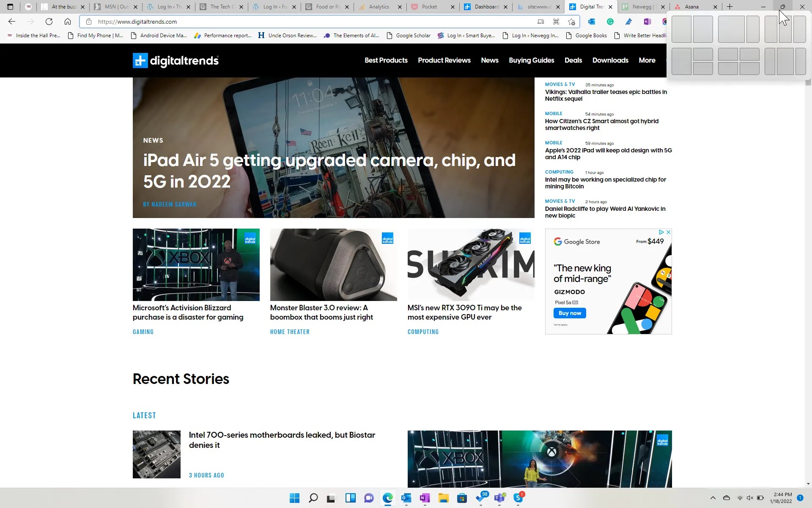Open Intel Bitcoin mining chip article
812x508 pixels.
(606, 183)
